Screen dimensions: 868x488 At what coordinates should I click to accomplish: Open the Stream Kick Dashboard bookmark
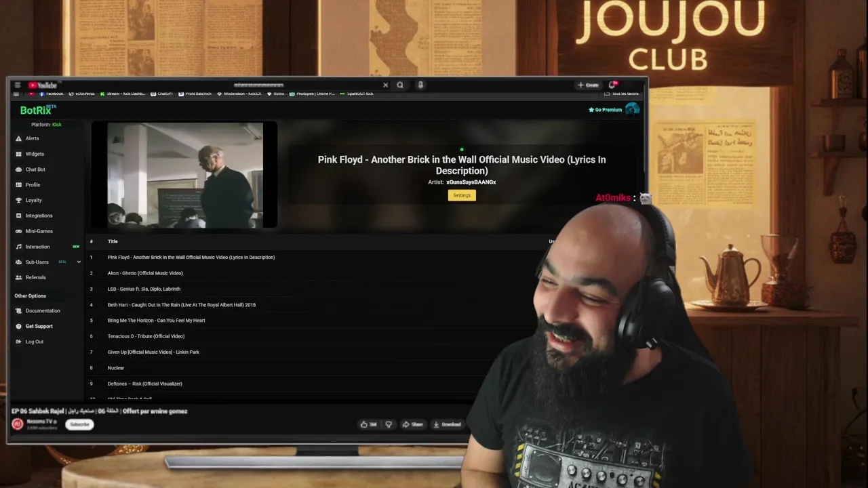(x=123, y=94)
